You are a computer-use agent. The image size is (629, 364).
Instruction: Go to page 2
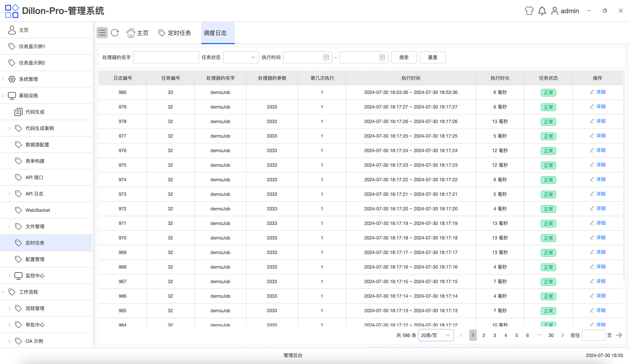point(484,335)
